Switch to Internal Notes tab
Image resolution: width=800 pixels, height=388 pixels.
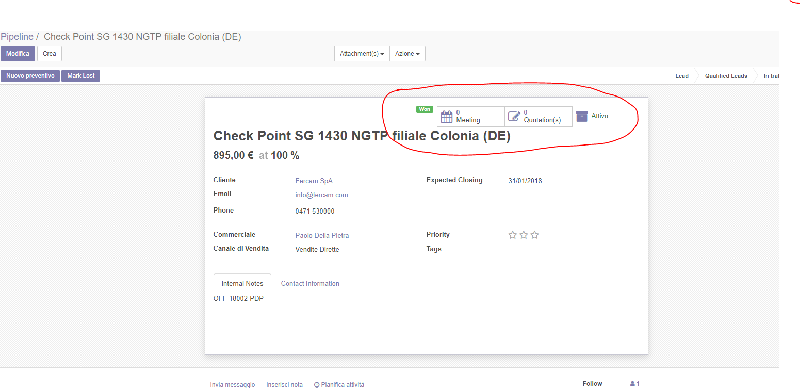tap(242, 283)
